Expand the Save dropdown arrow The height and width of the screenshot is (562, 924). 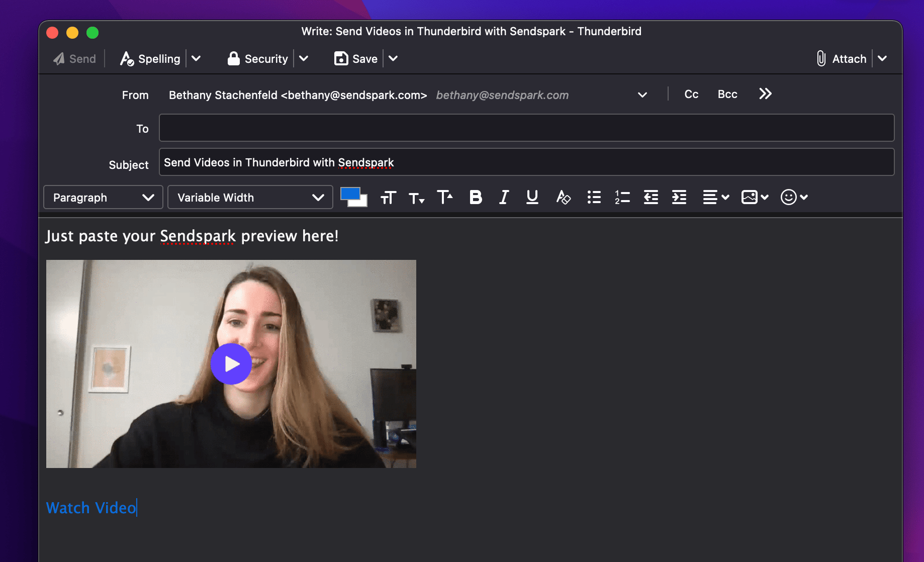(393, 59)
